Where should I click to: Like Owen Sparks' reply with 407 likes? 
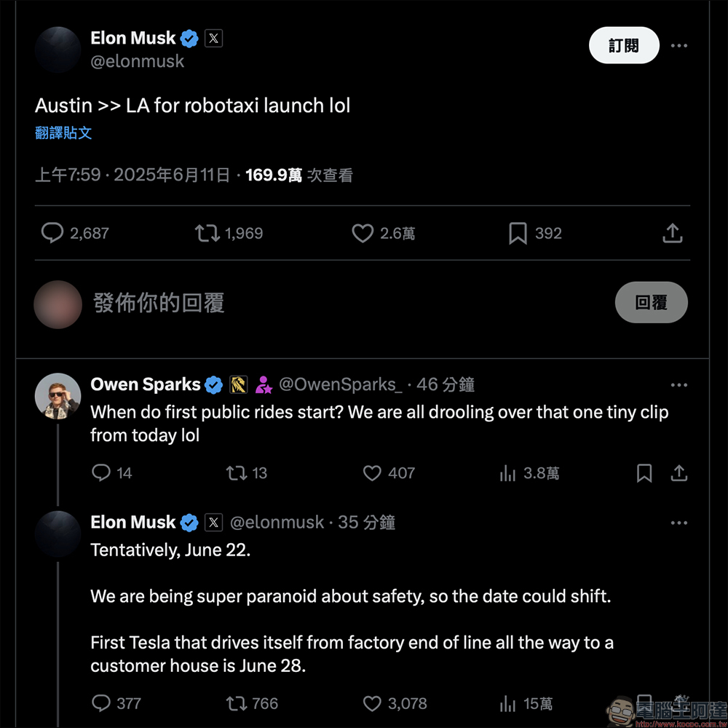pos(372,473)
